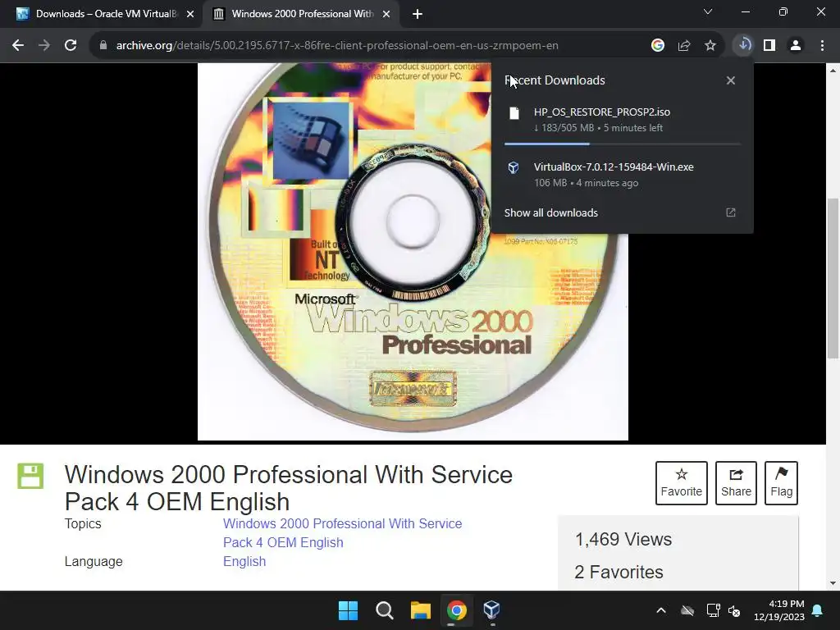
Task: Click the address bar URL
Action: 337,46
